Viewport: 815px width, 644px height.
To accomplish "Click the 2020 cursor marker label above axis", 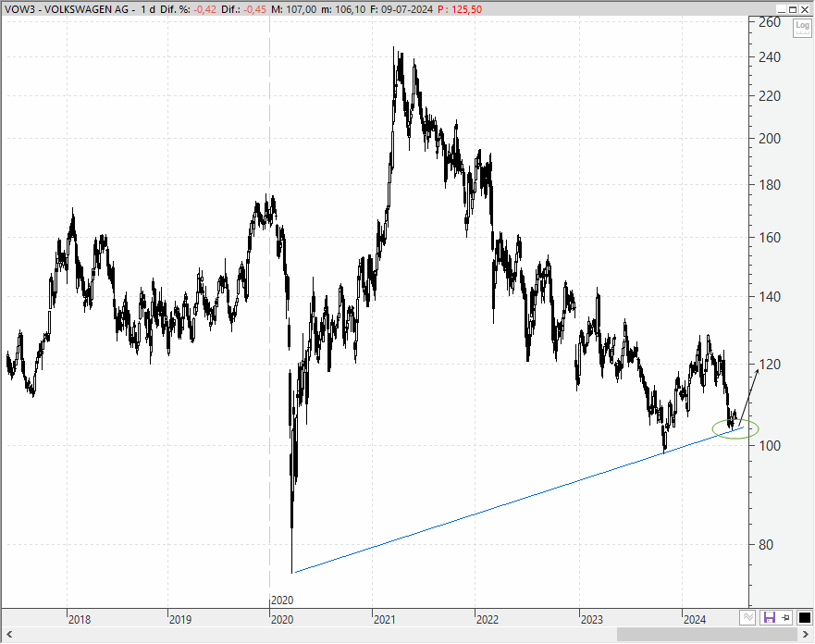I will pyautogui.click(x=282, y=601).
